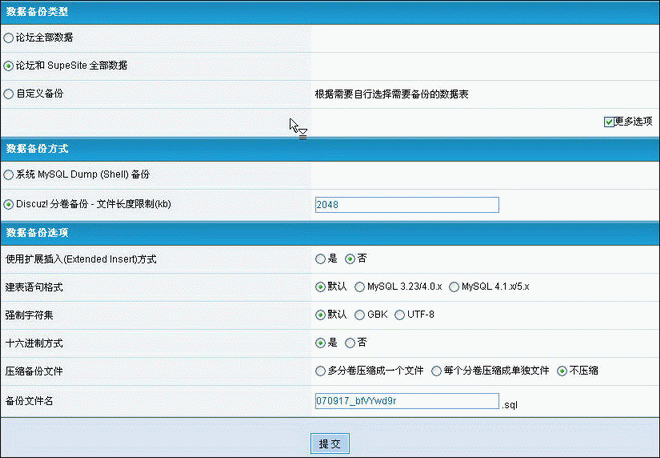
Task: Choose 多分卷压缩成一个文件 compression option
Action: point(320,371)
